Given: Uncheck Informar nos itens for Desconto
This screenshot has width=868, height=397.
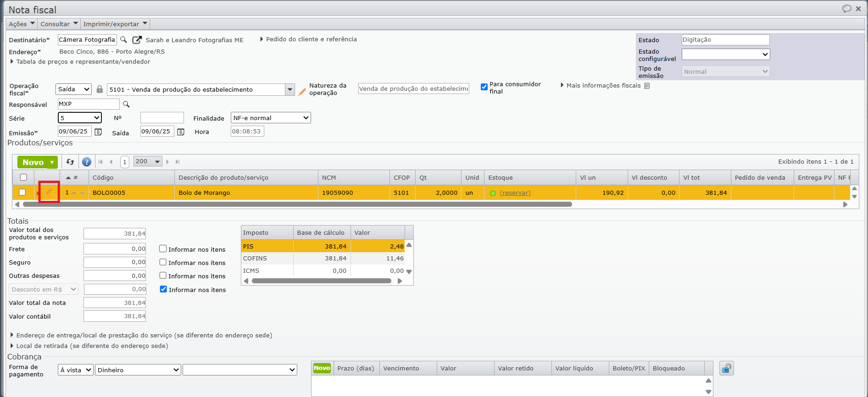Looking at the screenshot, I should pos(163,289).
